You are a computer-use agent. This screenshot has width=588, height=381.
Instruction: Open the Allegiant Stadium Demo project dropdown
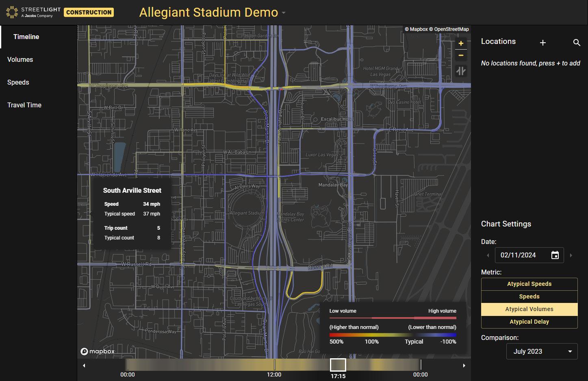click(213, 13)
